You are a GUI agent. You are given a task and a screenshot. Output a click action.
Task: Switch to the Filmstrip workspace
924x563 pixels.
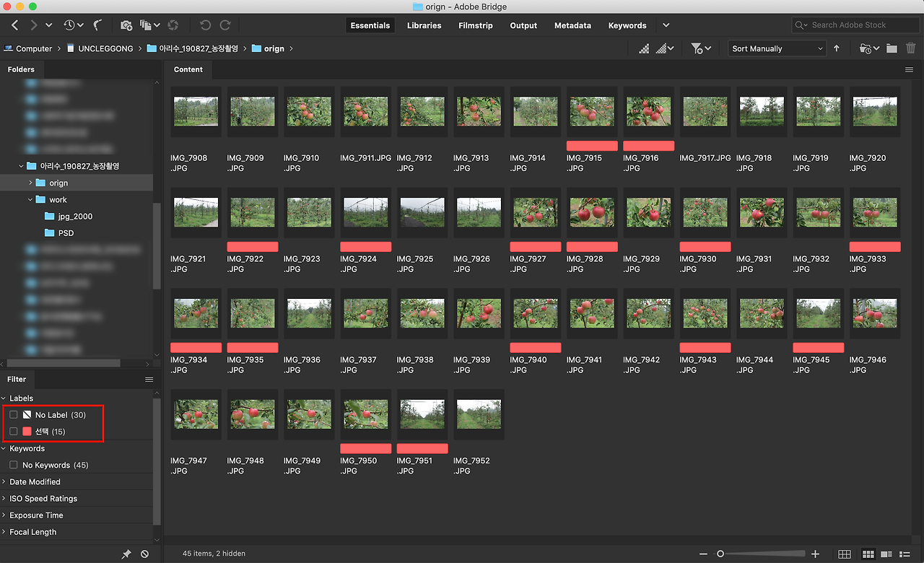point(476,25)
